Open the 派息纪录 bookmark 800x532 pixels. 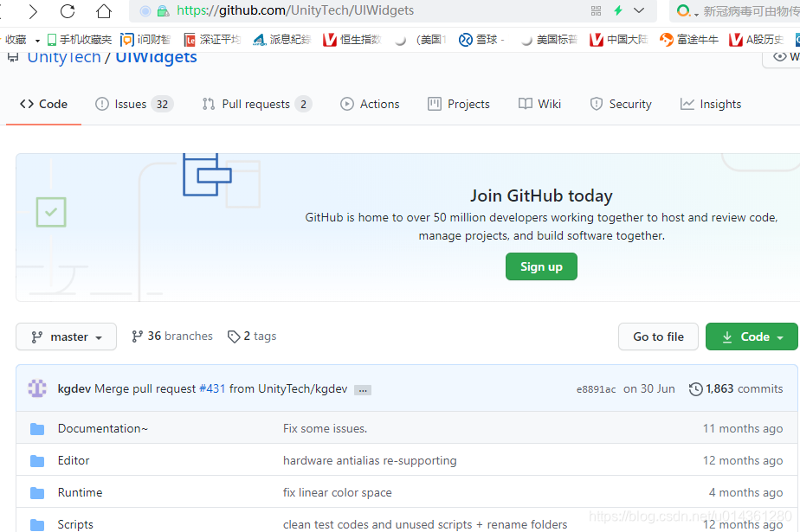281,40
